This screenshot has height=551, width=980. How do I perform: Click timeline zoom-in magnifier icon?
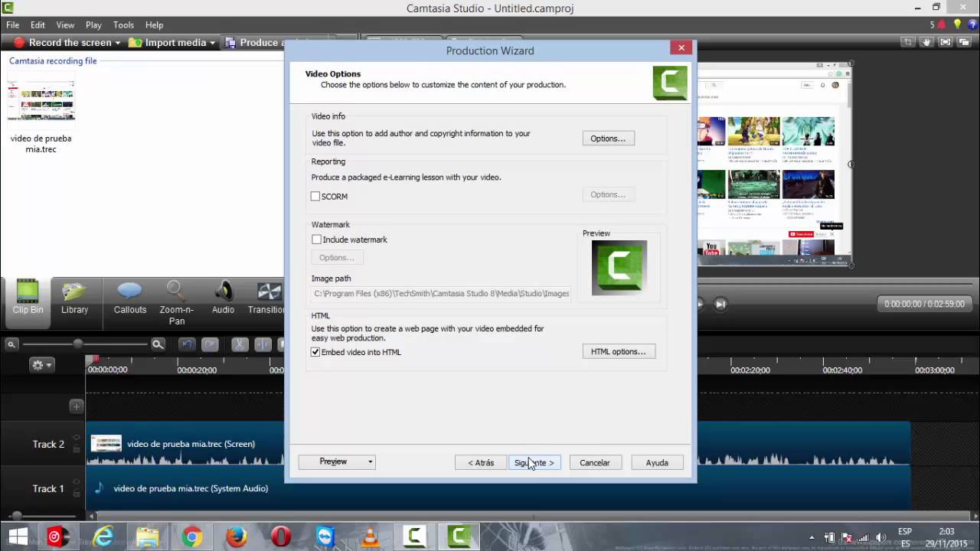(158, 344)
